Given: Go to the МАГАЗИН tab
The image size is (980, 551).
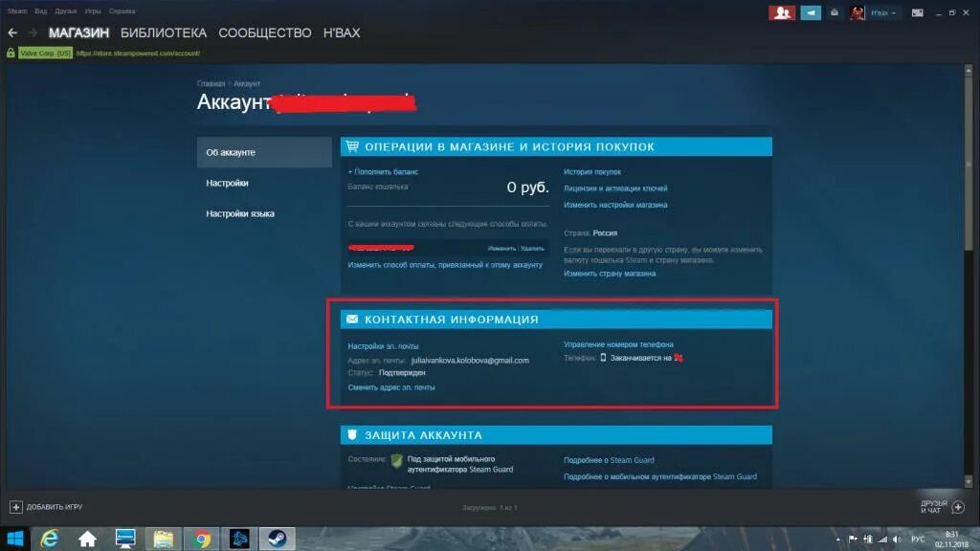Looking at the screenshot, I should [x=78, y=33].
